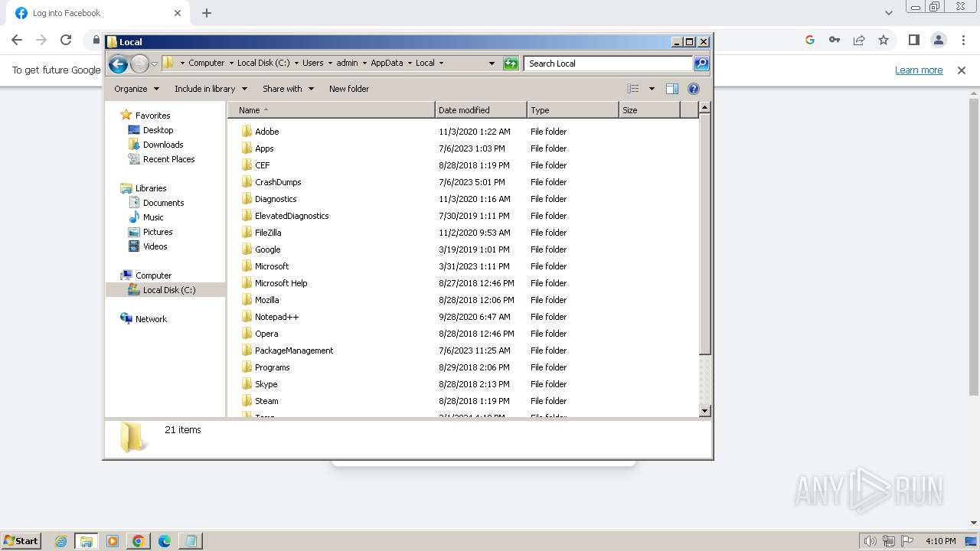
Task: Click the file list scroll up arrow
Action: [x=705, y=108]
